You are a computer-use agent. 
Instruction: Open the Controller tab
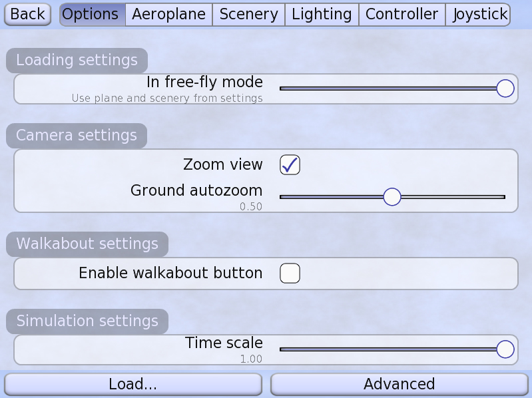pyautogui.click(x=401, y=14)
